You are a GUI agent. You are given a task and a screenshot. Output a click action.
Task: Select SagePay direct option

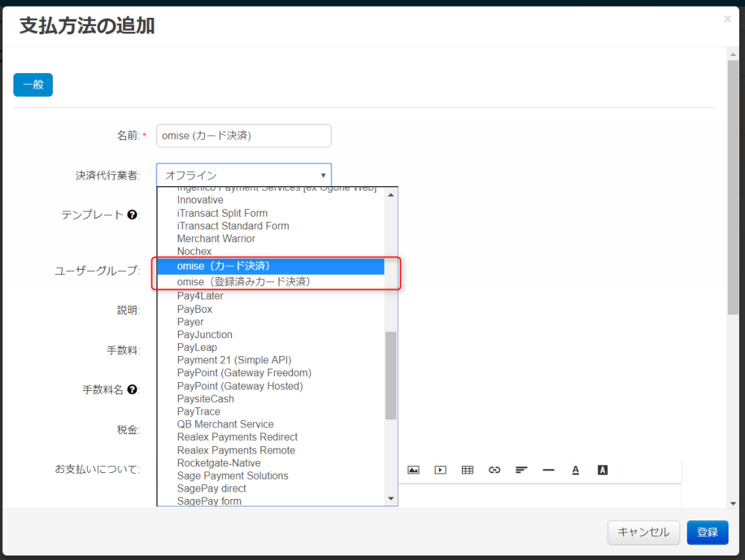click(271, 489)
